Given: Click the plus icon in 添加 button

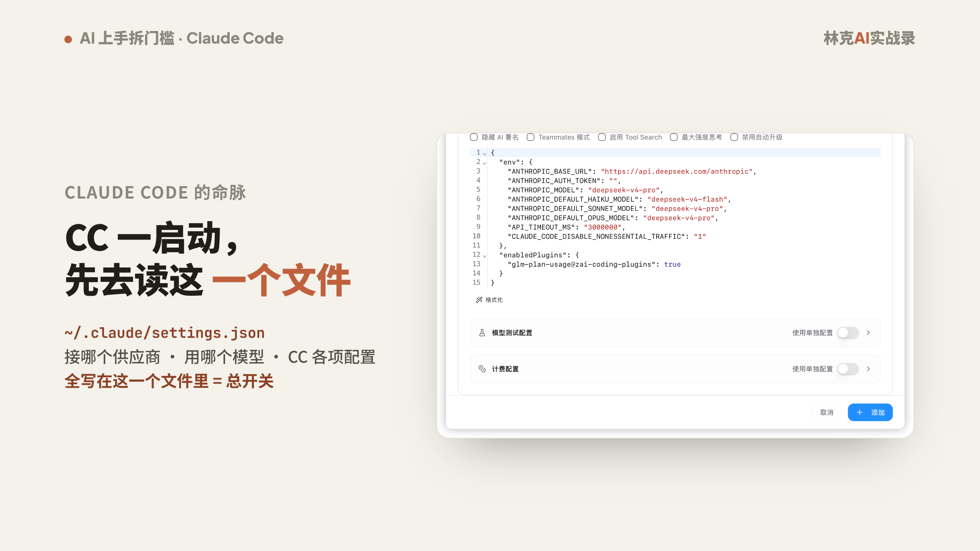Looking at the screenshot, I should point(859,412).
